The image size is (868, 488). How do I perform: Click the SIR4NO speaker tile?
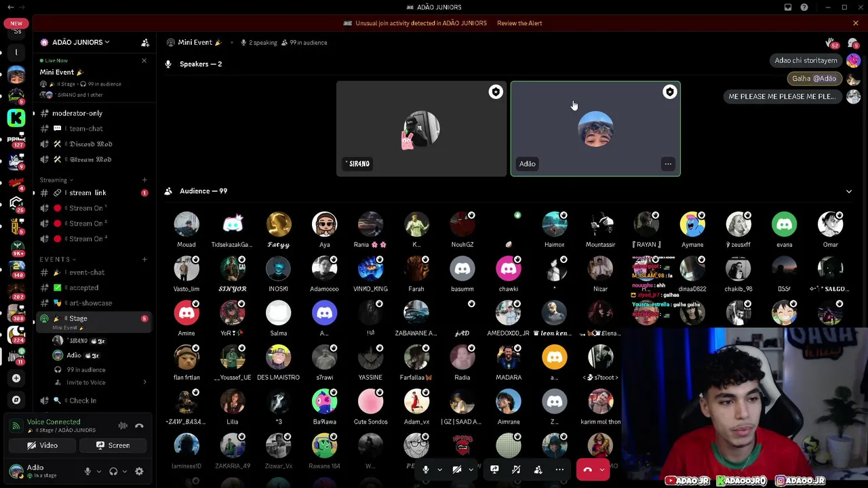coord(421,129)
